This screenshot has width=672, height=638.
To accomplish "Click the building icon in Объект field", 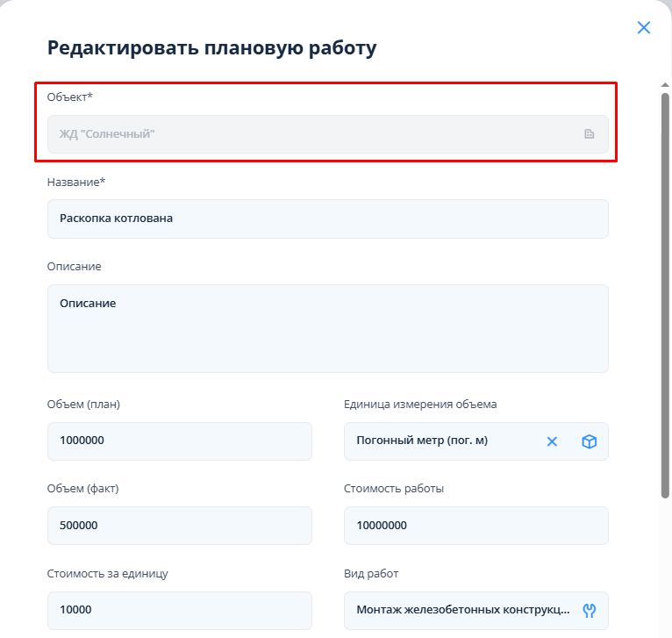I will tap(590, 134).
